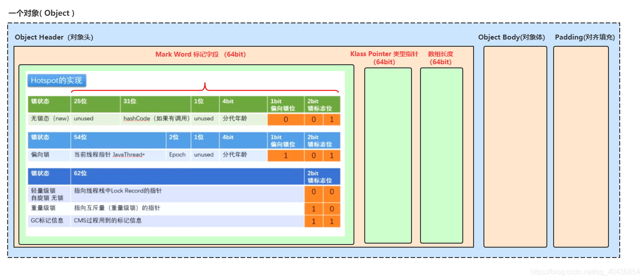The height and width of the screenshot is (280, 644).
Task: Click the Mark Word 标记字段 red heading
Action: (x=201, y=54)
